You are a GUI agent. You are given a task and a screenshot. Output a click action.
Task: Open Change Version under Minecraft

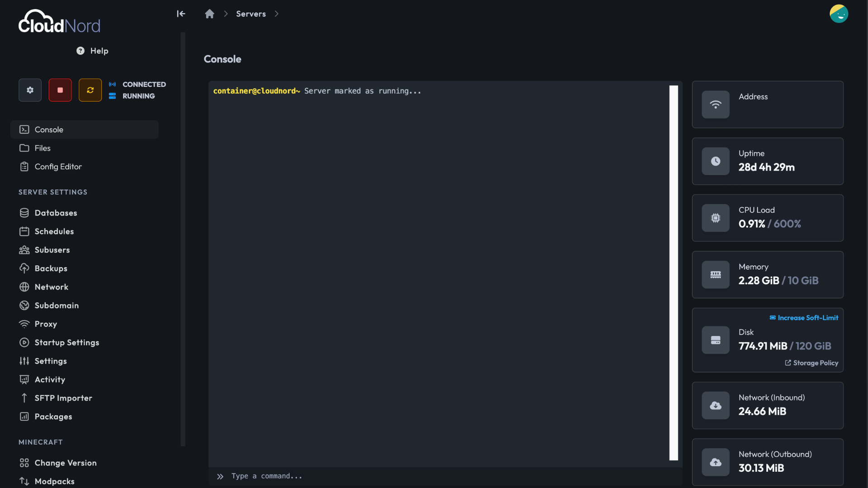point(66,462)
